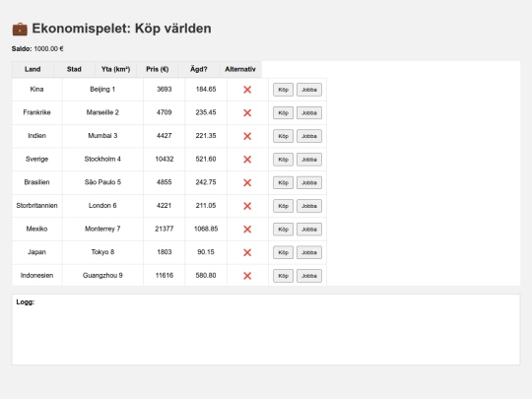The image size is (532, 399).
Task: Click the Stad column header
Action: 74,69
